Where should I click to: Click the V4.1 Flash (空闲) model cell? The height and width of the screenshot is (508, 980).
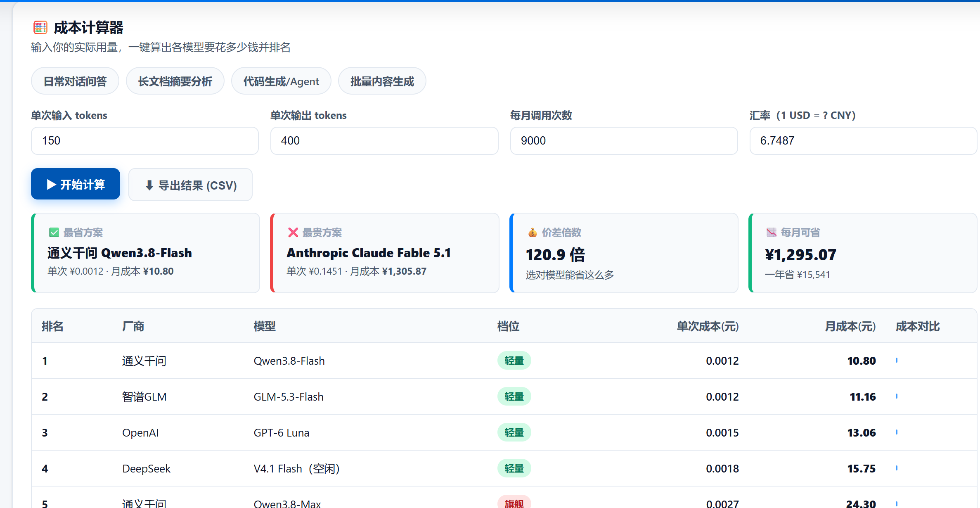coord(296,468)
